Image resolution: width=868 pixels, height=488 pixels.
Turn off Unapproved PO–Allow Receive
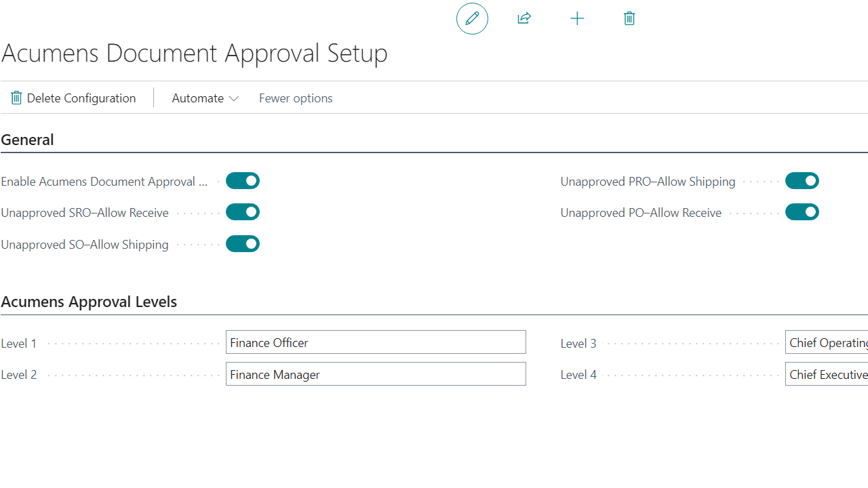(802, 211)
